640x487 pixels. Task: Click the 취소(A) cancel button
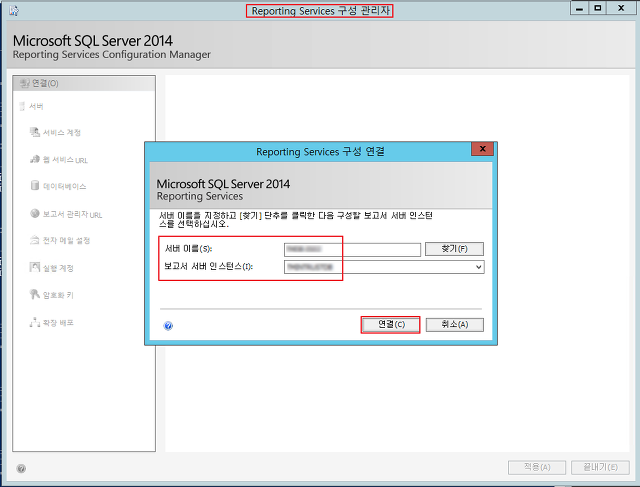tap(455, 325)
